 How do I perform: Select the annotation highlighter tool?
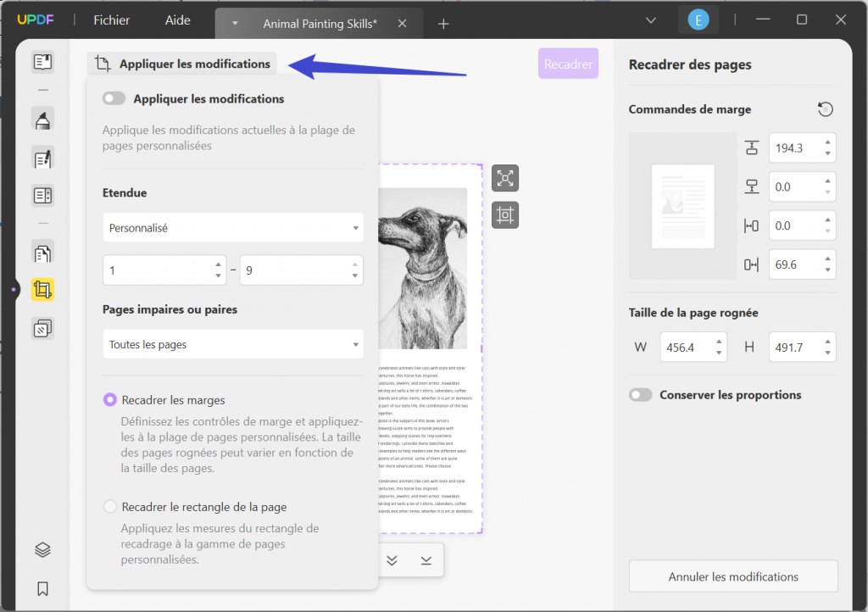pyautogui.click(x=42, y=119)
